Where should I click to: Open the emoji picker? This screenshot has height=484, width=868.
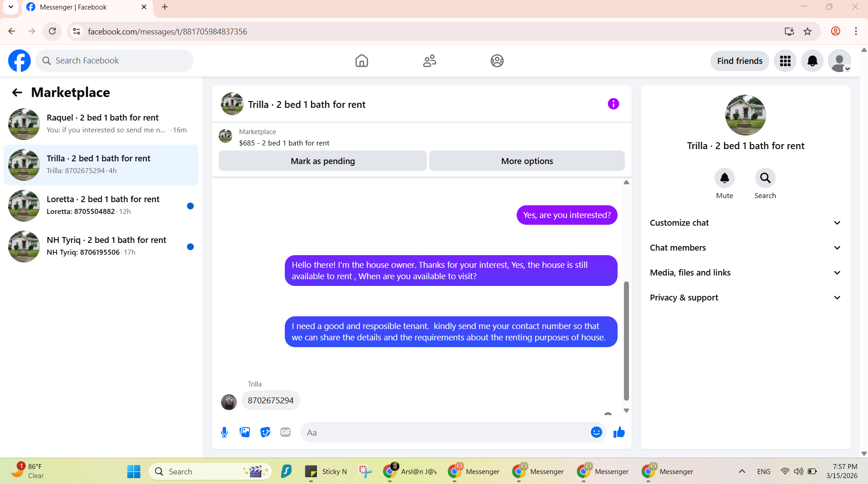tap(596, 432)
